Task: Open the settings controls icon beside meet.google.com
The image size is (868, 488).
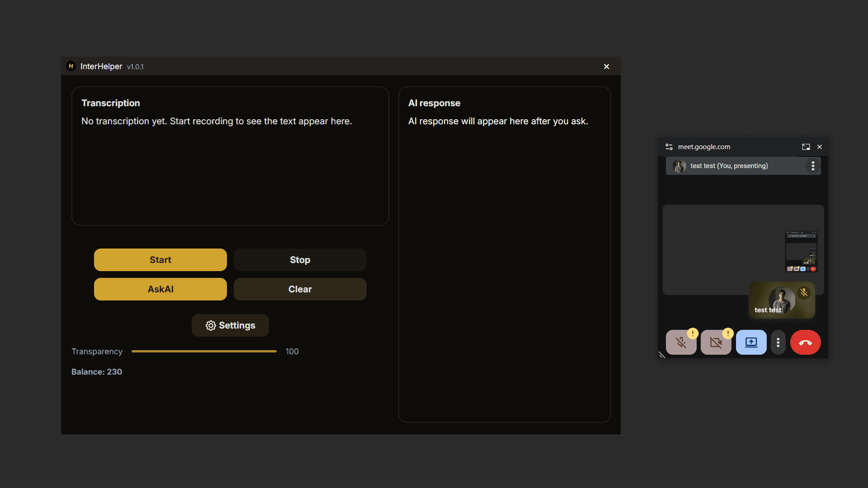Action: click(669, 146)
